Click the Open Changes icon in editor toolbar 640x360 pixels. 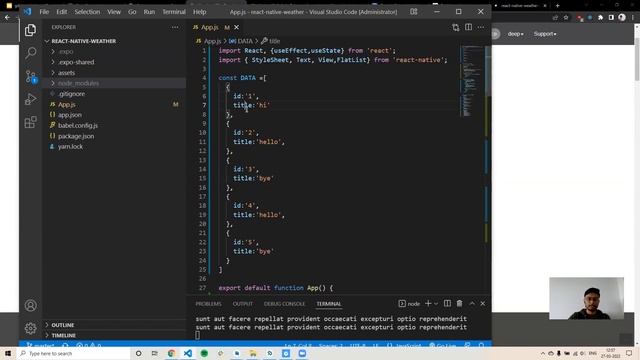456,27
